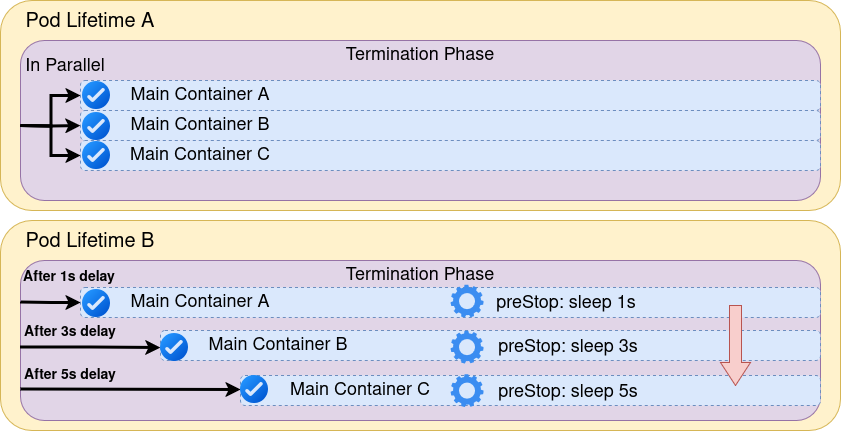The image size is (841, 431).
Task: Select the checkmark after the 5s delay arrow
Action: 254,388
